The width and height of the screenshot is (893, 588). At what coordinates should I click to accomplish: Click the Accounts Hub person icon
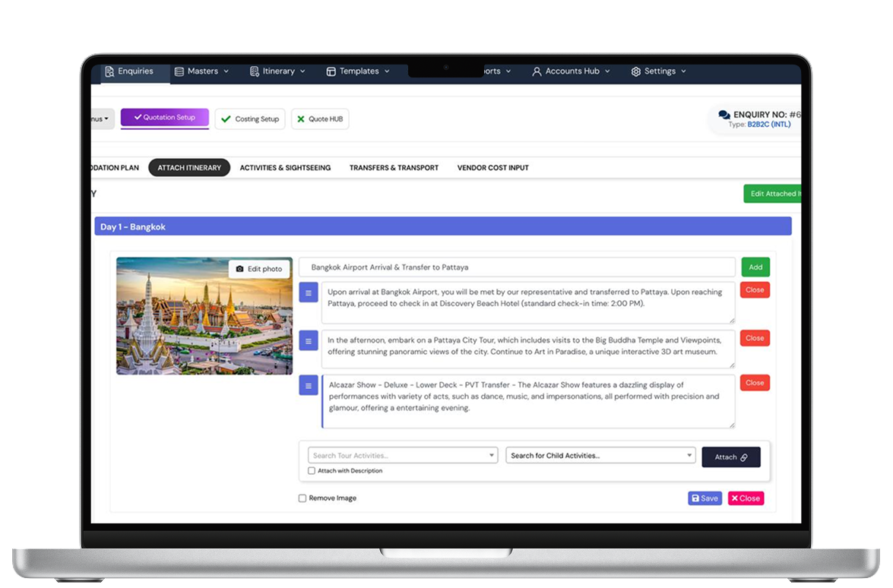(537, 71)
